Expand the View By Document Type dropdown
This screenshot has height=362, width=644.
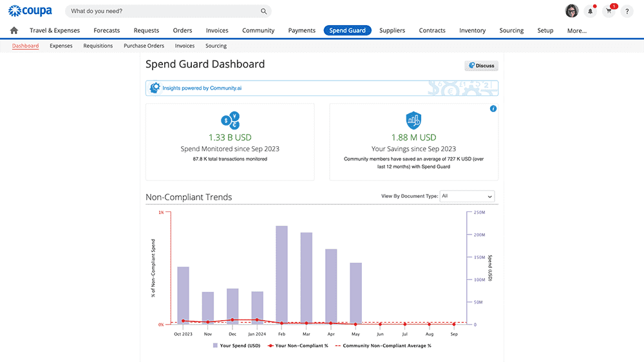[x=467, y=196]
